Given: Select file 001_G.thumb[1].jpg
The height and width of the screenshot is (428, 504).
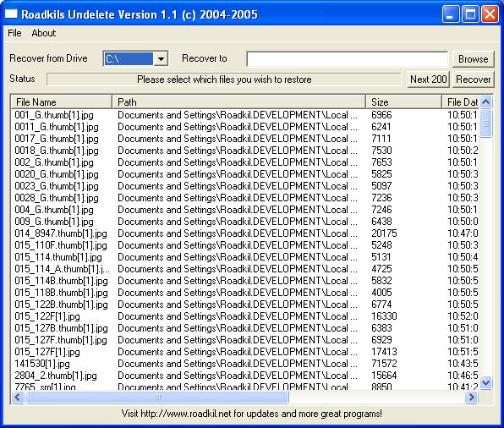Looking at the screenshot, I should tap(54, 115).
